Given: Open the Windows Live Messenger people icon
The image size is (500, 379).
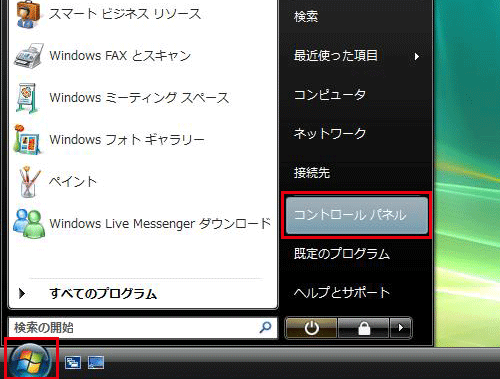Looking at the screenshot, I should point(29,224).
